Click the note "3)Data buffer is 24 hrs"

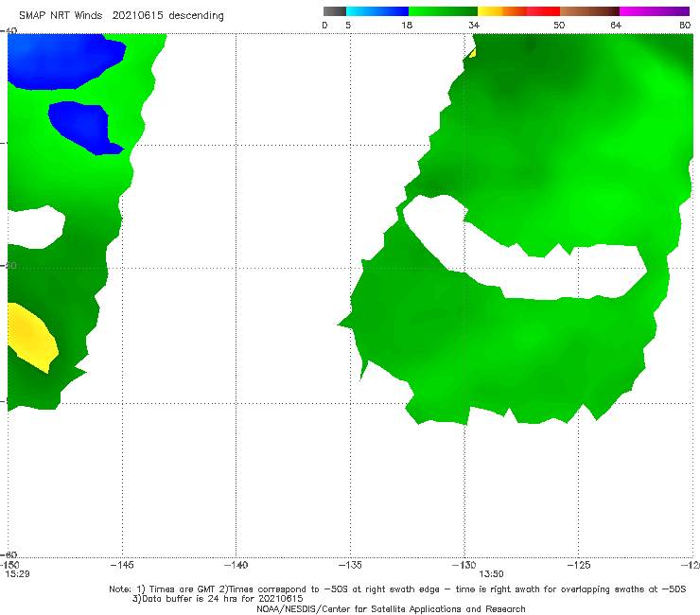pyautogui.click(x=218, y=599)
